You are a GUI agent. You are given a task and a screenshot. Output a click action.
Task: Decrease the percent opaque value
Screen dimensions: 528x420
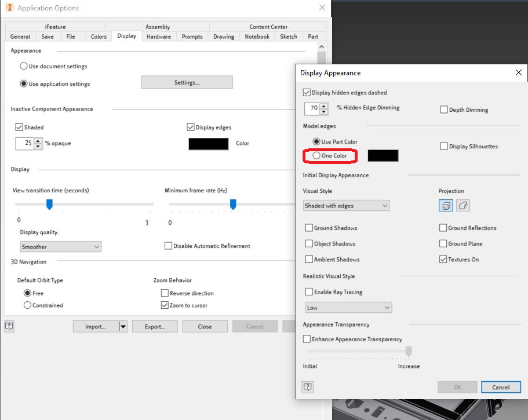pyautogui.click(x=38, y=147)
